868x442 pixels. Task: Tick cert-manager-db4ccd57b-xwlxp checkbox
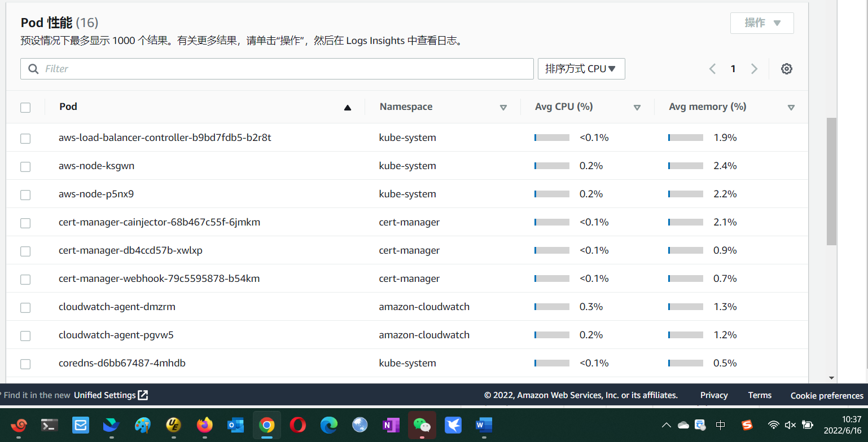tap(25, 251)
